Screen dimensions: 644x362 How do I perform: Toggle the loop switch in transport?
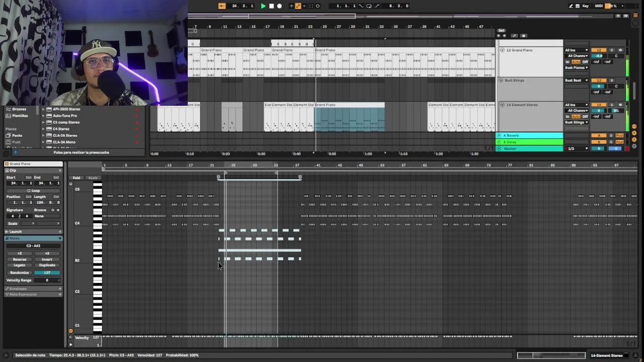[369, 6]
